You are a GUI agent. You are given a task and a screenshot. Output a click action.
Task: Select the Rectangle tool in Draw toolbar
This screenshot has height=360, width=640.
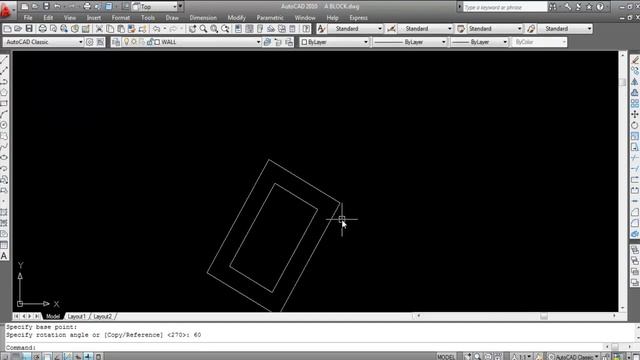click(4, 103)
